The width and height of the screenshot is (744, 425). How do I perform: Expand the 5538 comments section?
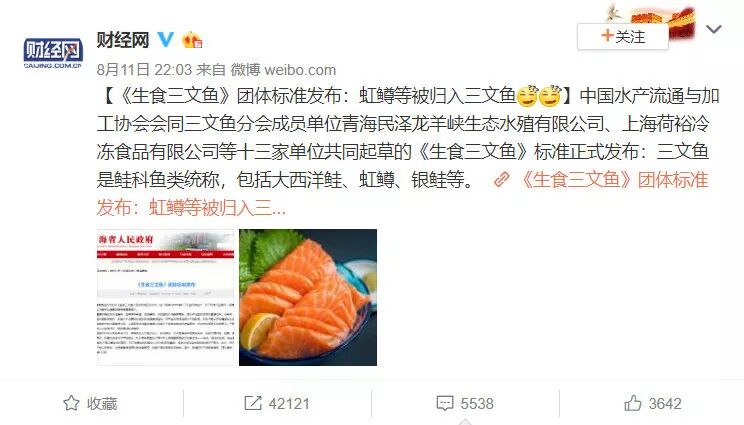(x=465, y=404)
